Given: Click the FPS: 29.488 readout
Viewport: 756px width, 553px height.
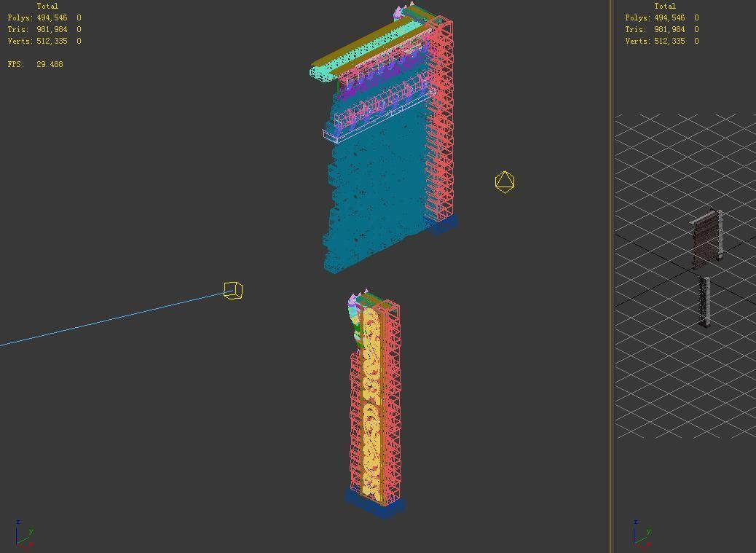Looking at the screenshot, I should (35, 64).
